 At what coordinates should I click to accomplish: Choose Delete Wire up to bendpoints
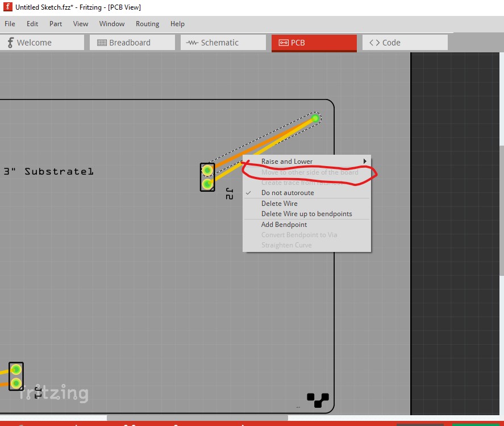click(307, 214)
